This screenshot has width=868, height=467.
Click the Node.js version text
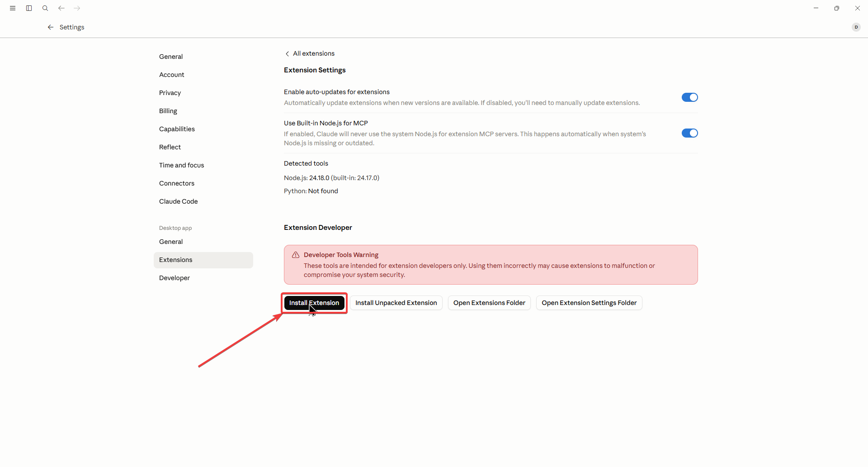(331, 178)
